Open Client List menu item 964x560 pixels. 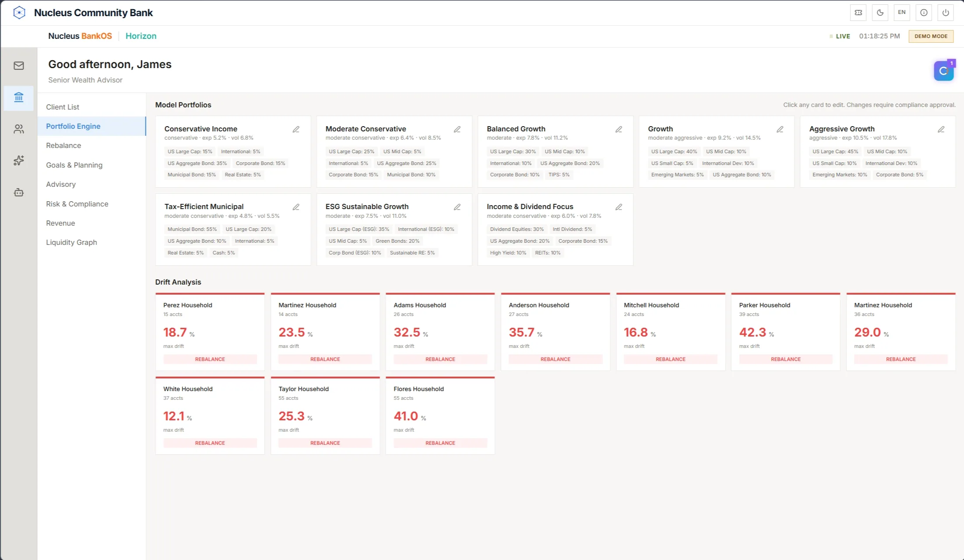tap(92, 107)
